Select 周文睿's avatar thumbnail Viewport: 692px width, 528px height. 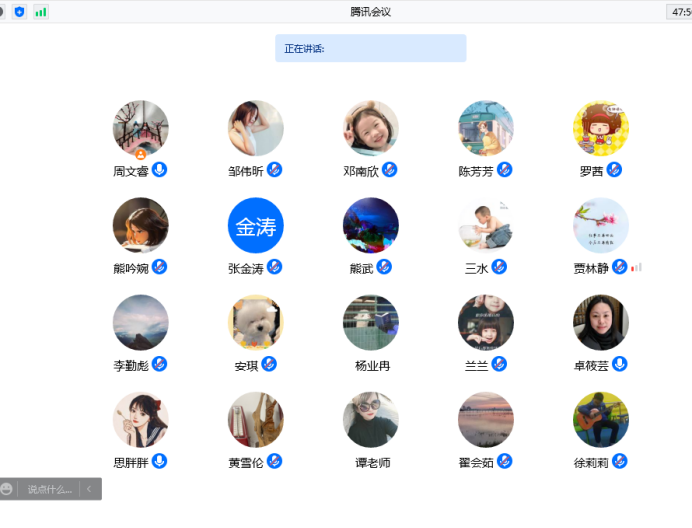(x=140, y=128)
